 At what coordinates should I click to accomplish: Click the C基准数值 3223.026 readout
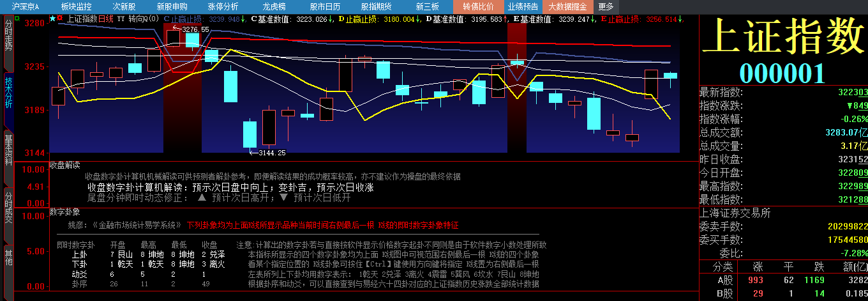292,19
